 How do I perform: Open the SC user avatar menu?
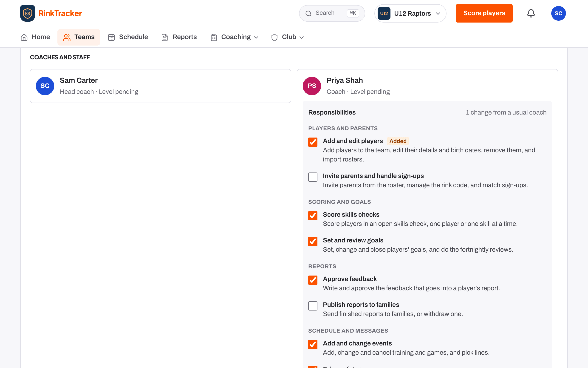coord(558,13)
